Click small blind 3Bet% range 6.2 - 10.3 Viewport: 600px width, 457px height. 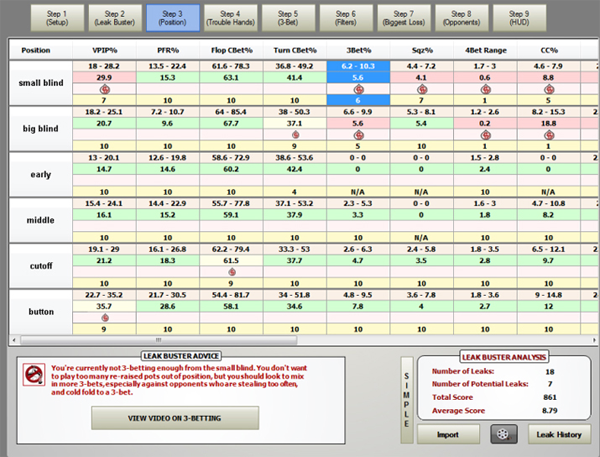pyautogui.click(x=359, y=66)
